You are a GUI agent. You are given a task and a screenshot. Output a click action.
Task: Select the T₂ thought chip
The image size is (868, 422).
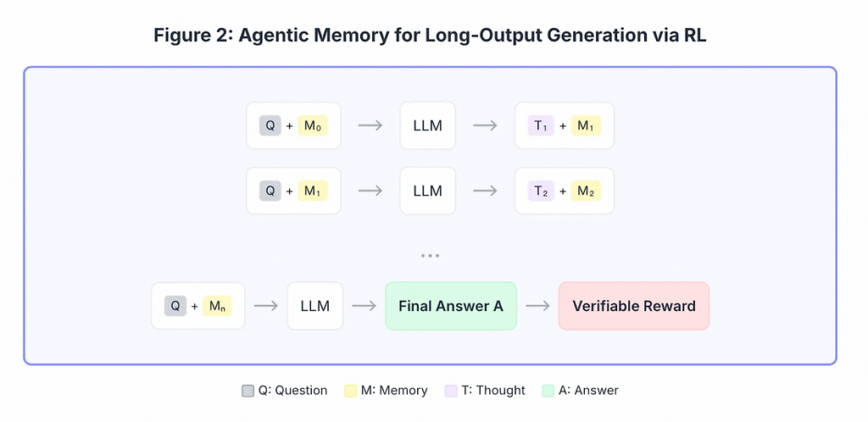click(540, 191)
